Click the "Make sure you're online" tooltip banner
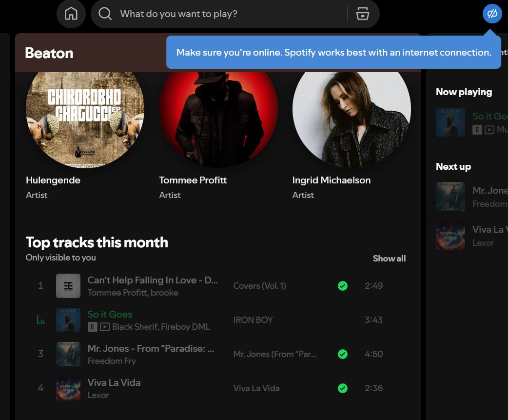 333,52
